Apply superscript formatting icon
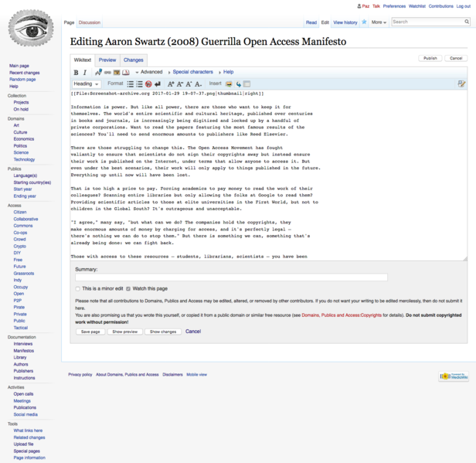The height and width of the screenshot is (463, 476). 189,84
